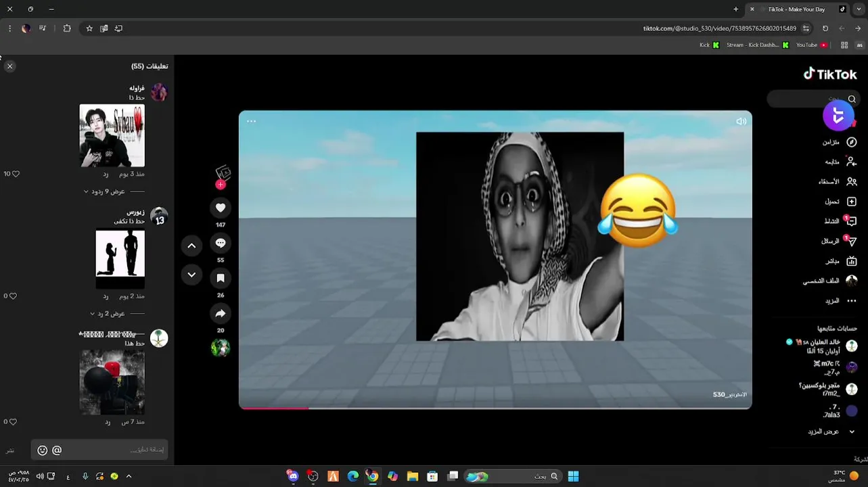Open زيورس's profile avatar
This screenshot has width=868, height=487.
coord(159,216)
